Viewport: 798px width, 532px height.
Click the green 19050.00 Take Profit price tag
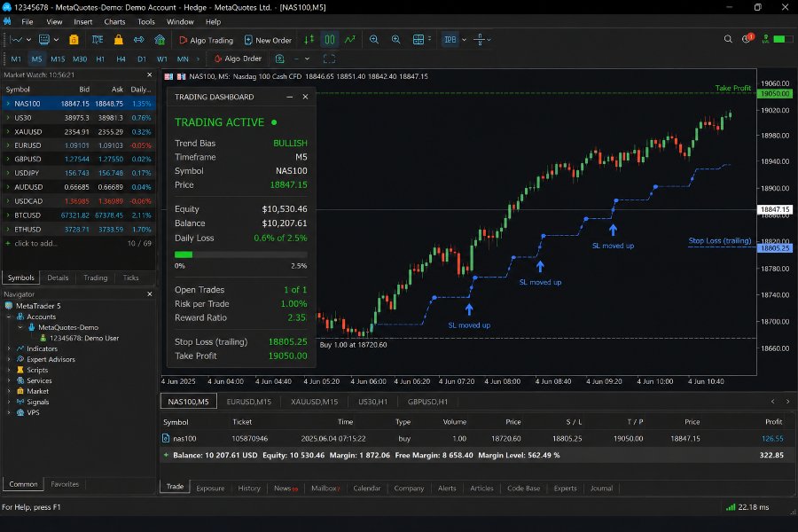[x=775, y=94]
